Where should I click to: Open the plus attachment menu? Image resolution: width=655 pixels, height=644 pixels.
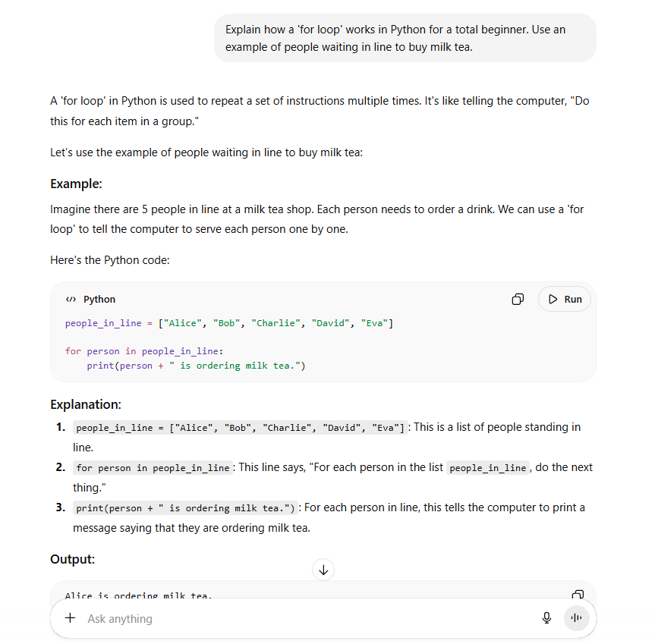pos(70,618)
